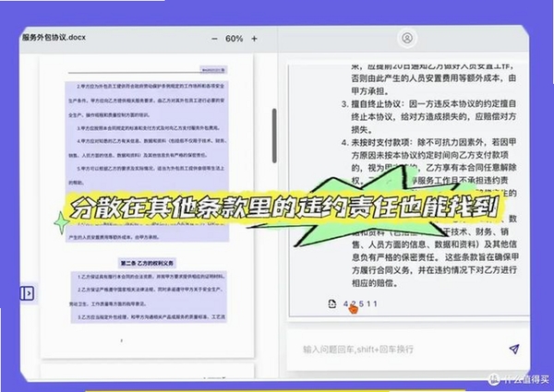Open the user profile avatar icon
This screenshot has width=554, height=392.
(x=407, y=38)
